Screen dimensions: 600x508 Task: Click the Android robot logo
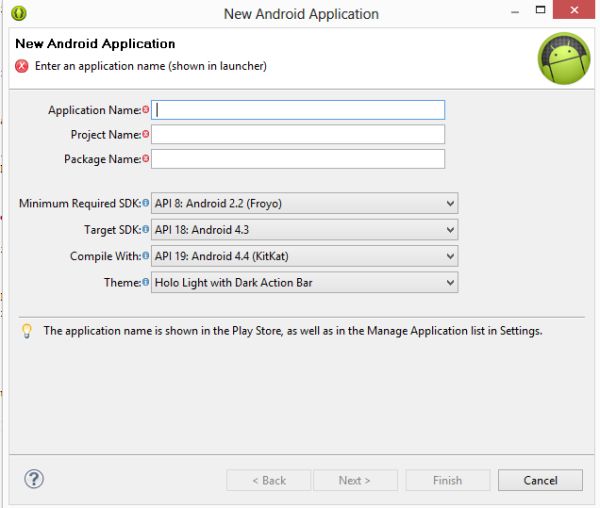tap(563, 59)
